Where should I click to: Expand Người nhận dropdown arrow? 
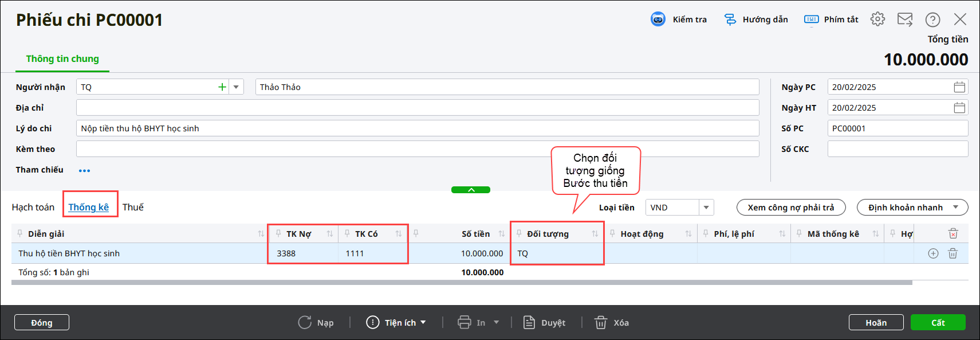pos(236,87)
